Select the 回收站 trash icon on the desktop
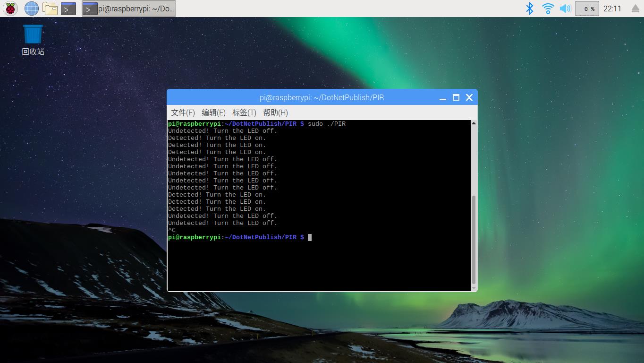The height and width of the screenshot is (363, 644). [33, 40]
